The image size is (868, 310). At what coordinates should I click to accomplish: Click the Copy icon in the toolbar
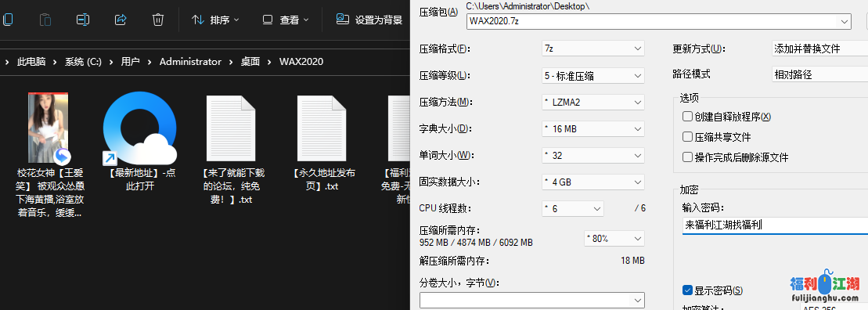(8, 20)
